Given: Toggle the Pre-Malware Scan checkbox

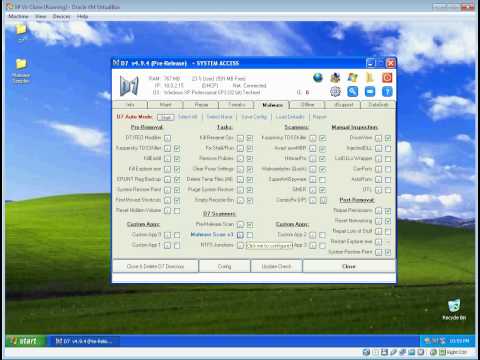Looking at the screenshot, I should tap(250, 225).
